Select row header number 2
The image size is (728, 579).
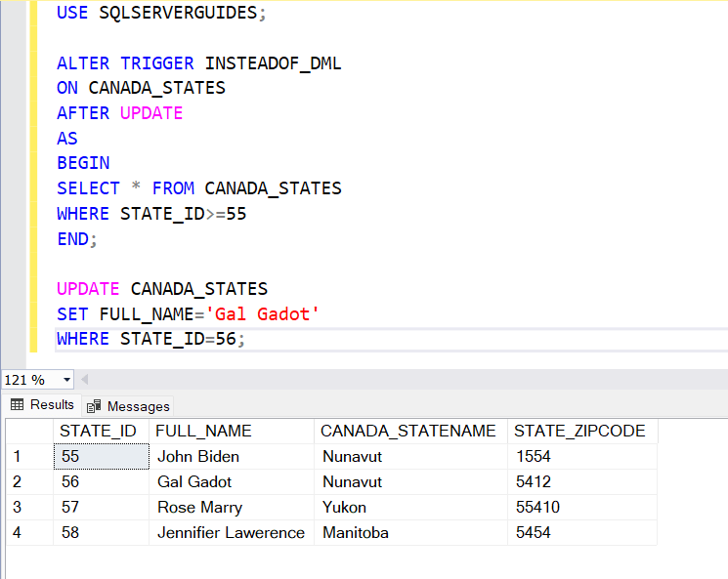coord(29,481)
